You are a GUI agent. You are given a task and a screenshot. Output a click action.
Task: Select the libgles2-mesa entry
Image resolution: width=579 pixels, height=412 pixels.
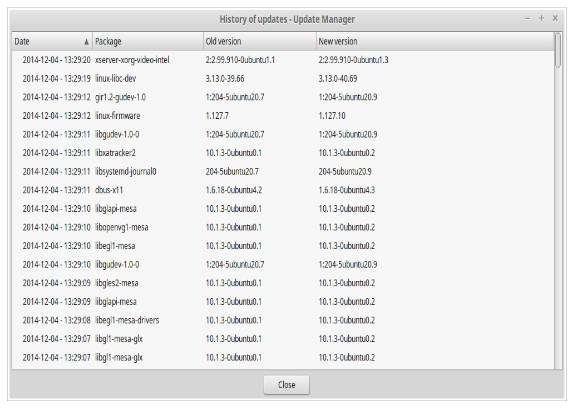pyautogui.click(x=283, y=283)
